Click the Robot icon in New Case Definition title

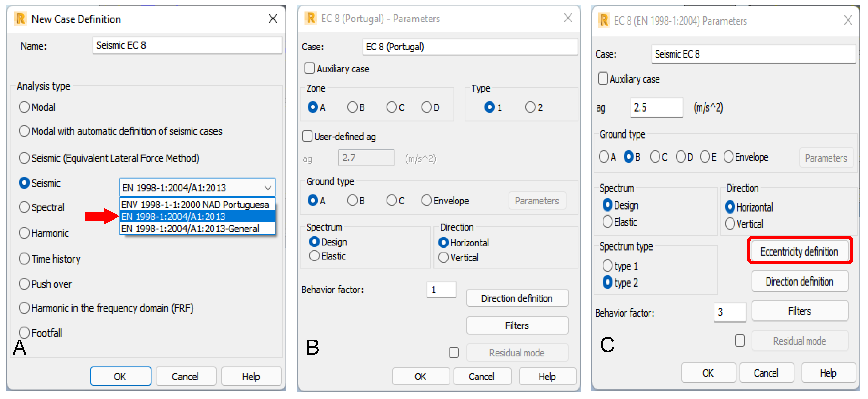(x=20, y=19)
